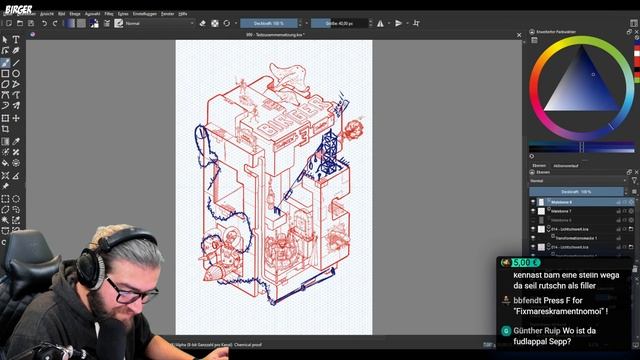
Task: Toggle horizontal mirror mode
Action: (380, 23)
